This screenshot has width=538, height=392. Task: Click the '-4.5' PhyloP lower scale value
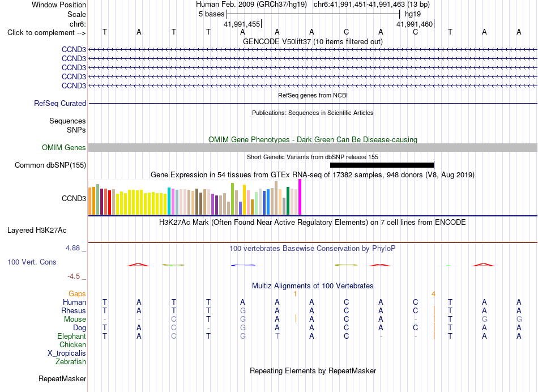point(74,276)
